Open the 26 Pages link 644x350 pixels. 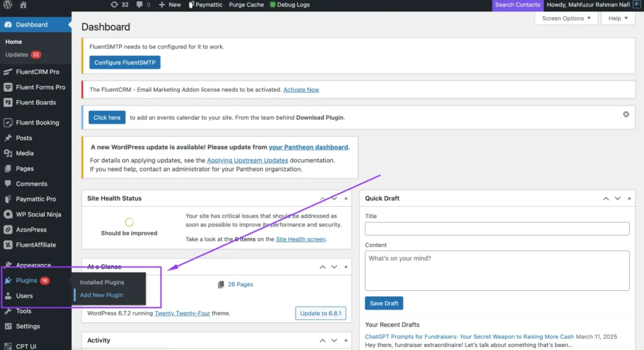click(x=240, y=285)
